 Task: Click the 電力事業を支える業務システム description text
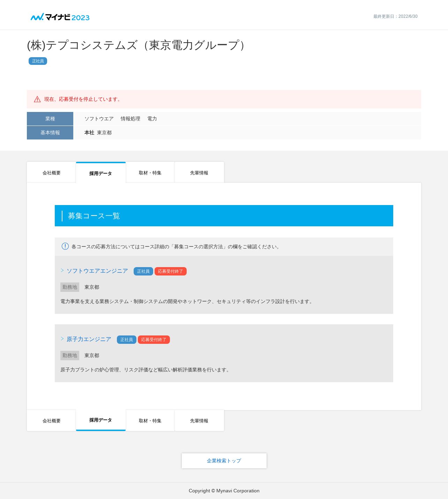187,301
